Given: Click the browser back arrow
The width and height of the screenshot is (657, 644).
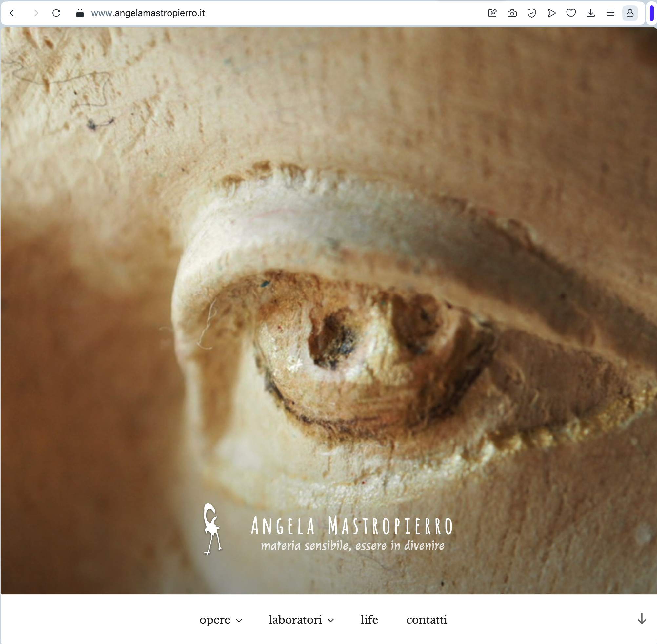Looking at the screenshot, I should click(x=12, y=13).
